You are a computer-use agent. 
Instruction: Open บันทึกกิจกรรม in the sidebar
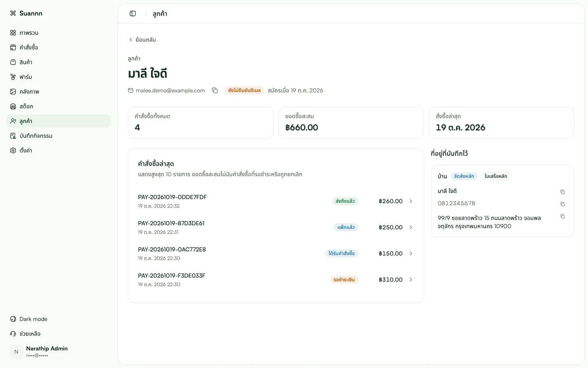click(59, 136)
